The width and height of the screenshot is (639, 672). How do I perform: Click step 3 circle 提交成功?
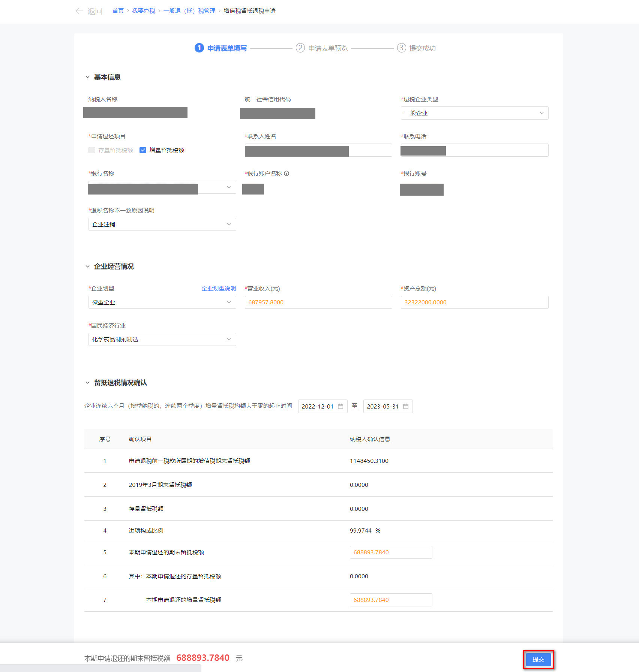pos(401,48)
